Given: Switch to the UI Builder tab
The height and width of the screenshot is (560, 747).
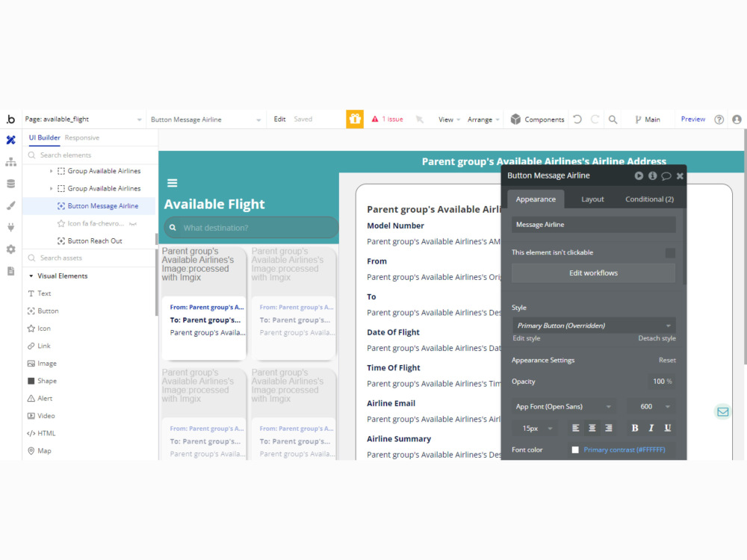Looking at the screenshot, I should click(x=44, y=137).
